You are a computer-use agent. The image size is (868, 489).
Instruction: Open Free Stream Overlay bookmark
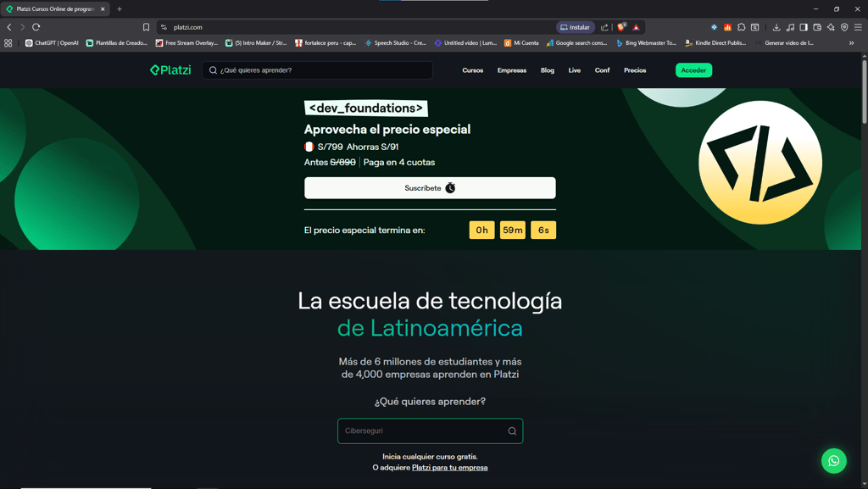tap(186, 42)
